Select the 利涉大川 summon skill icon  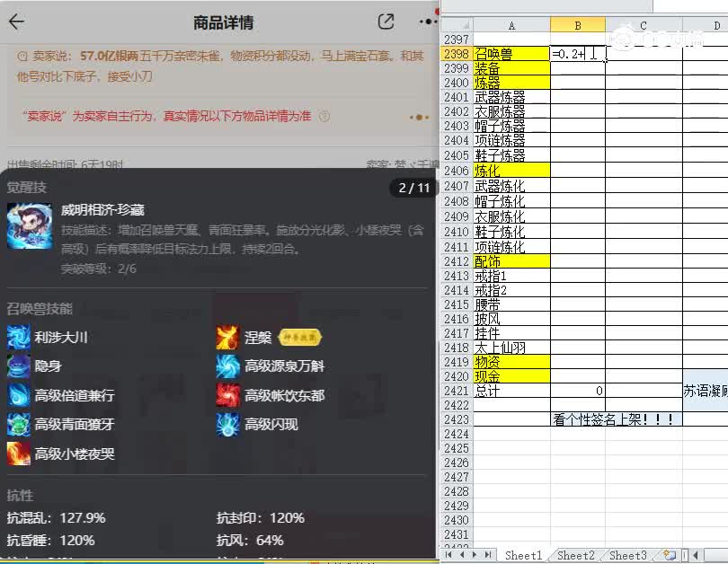20,337
